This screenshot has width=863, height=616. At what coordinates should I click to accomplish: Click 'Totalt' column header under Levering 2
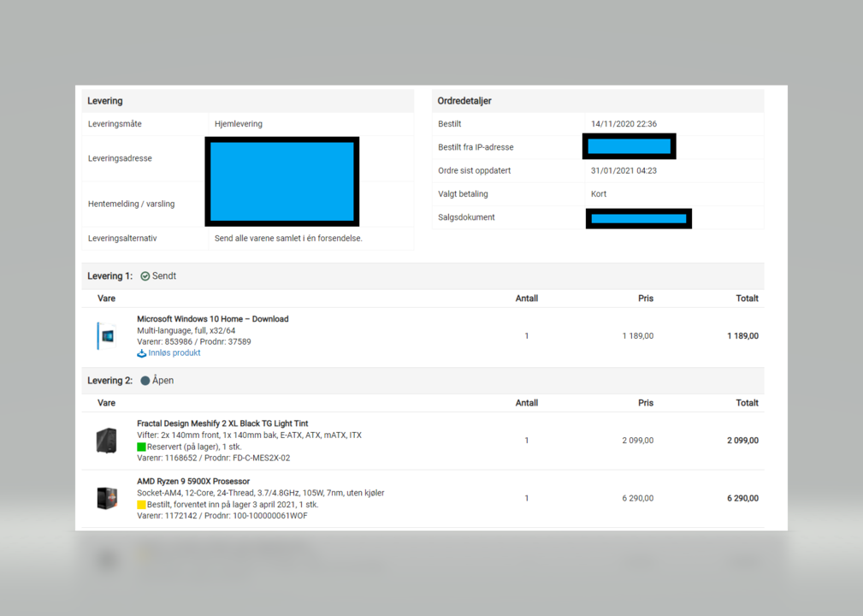point(747,403)
